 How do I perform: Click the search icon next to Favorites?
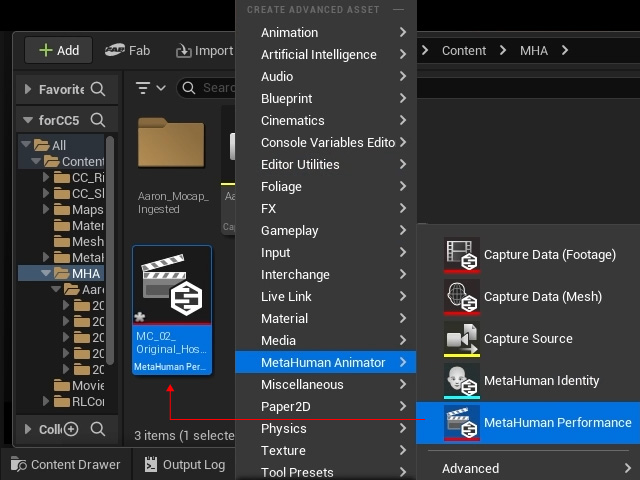coord(98,89)
